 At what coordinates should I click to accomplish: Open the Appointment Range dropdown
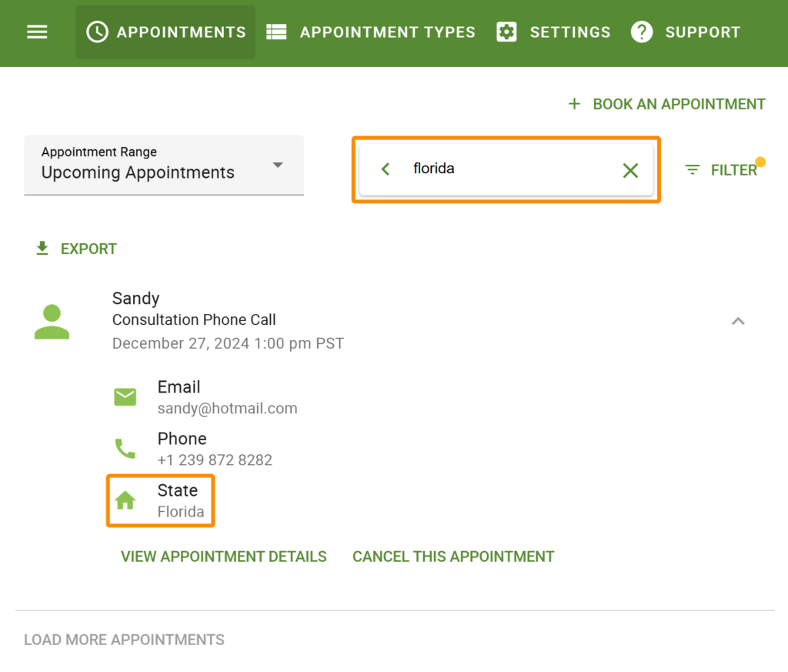tap(164, 165)
